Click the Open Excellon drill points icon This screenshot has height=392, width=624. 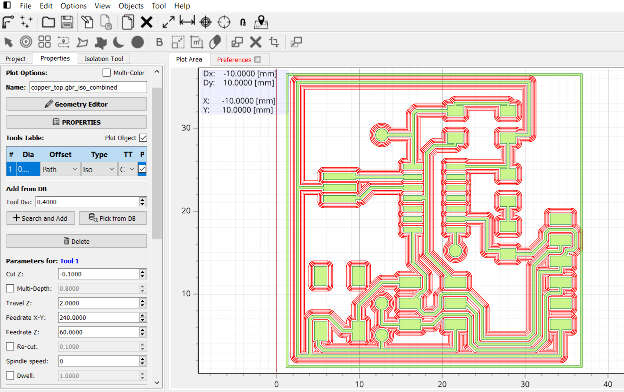26,22
